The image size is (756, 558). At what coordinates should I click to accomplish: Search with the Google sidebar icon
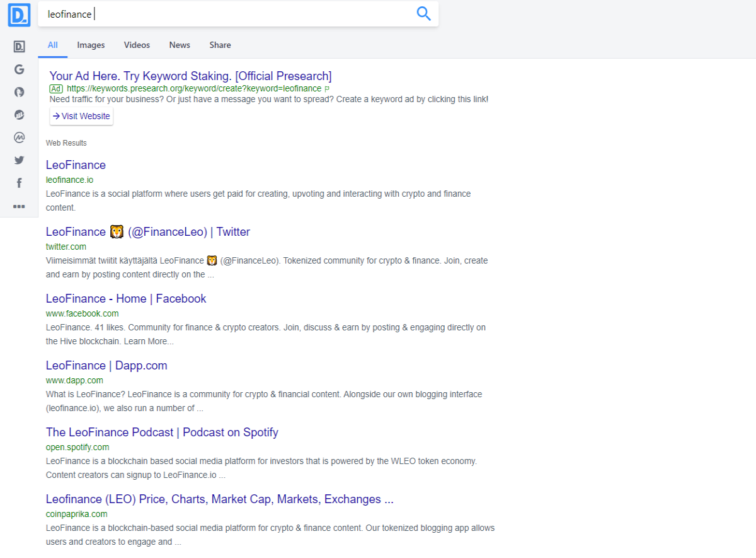[x=19, y=69]
